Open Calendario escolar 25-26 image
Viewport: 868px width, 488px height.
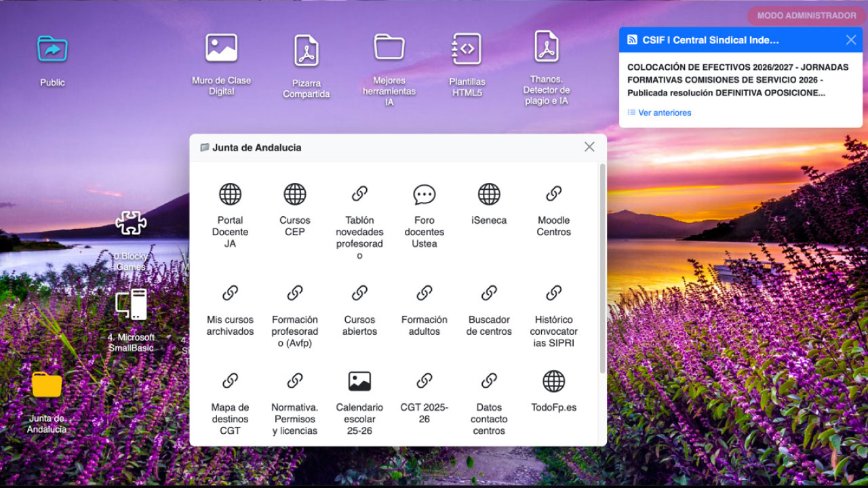click(359, 382)
